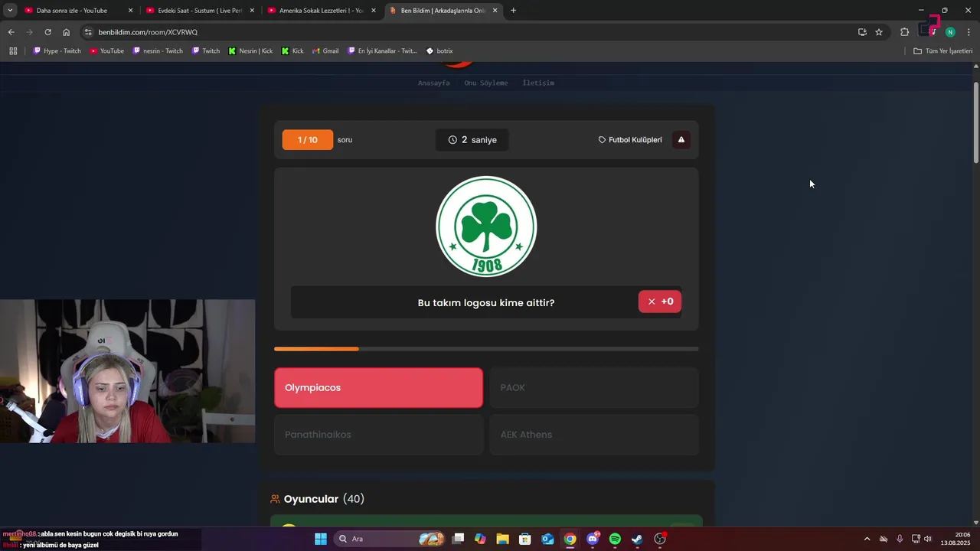Image resolution: width=980 pixels, height=551 pixels.
Task: Switch to Ben Bildim tab
Action: click(x=443, y=11)
